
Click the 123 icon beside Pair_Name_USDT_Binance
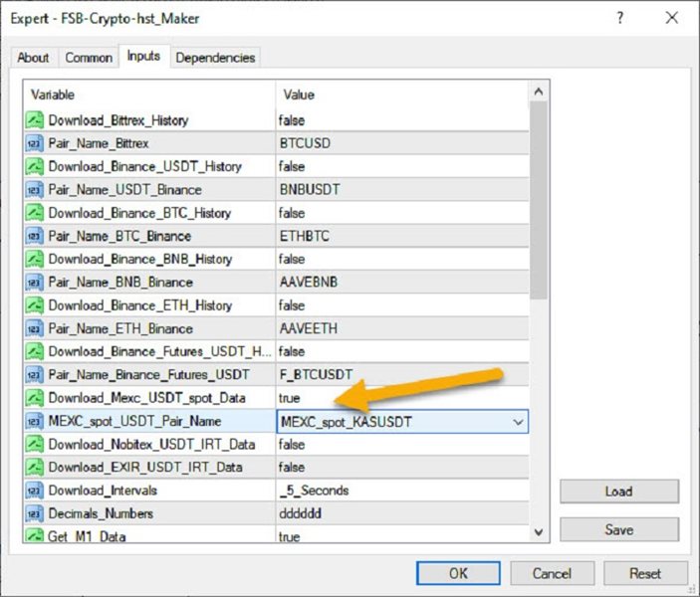tap(35, 190)
